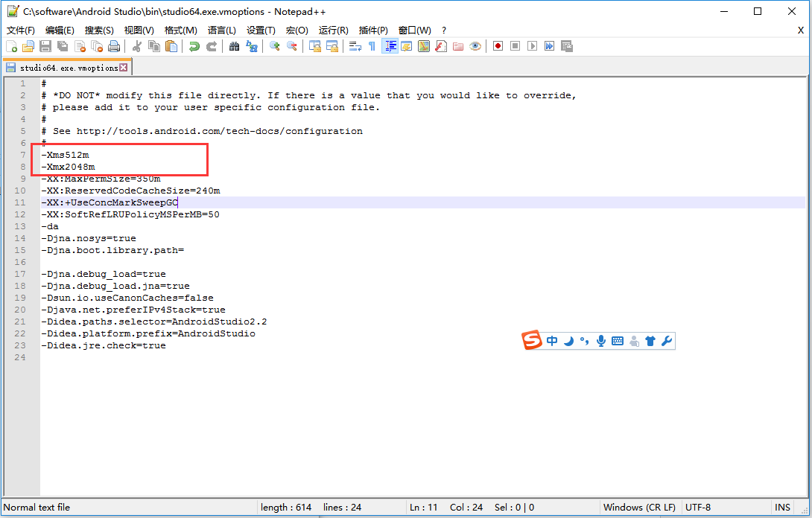Click the Paste clipboard icon
Viewport: 812px width, 518px height.
pyautogui.click(x=171, y=47)
